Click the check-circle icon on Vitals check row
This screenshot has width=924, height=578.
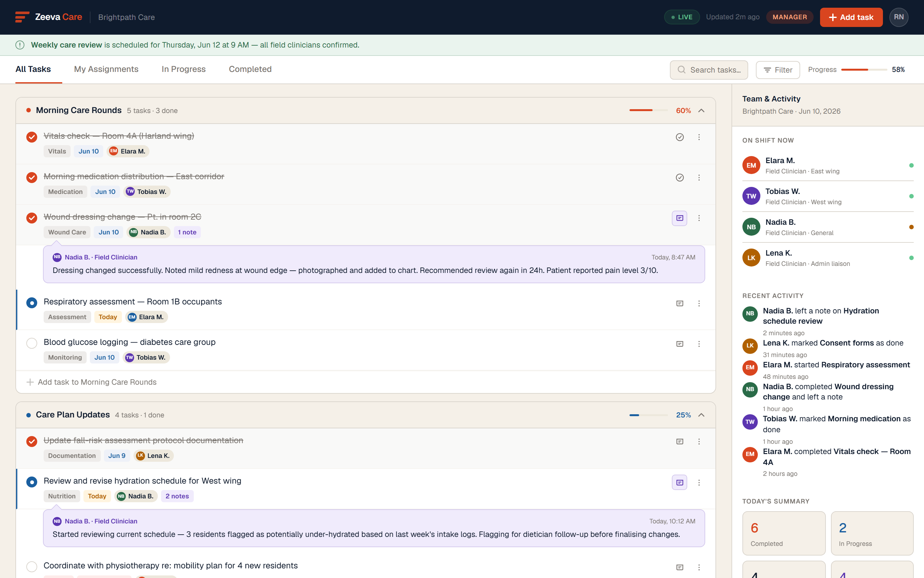click(680, 137)
